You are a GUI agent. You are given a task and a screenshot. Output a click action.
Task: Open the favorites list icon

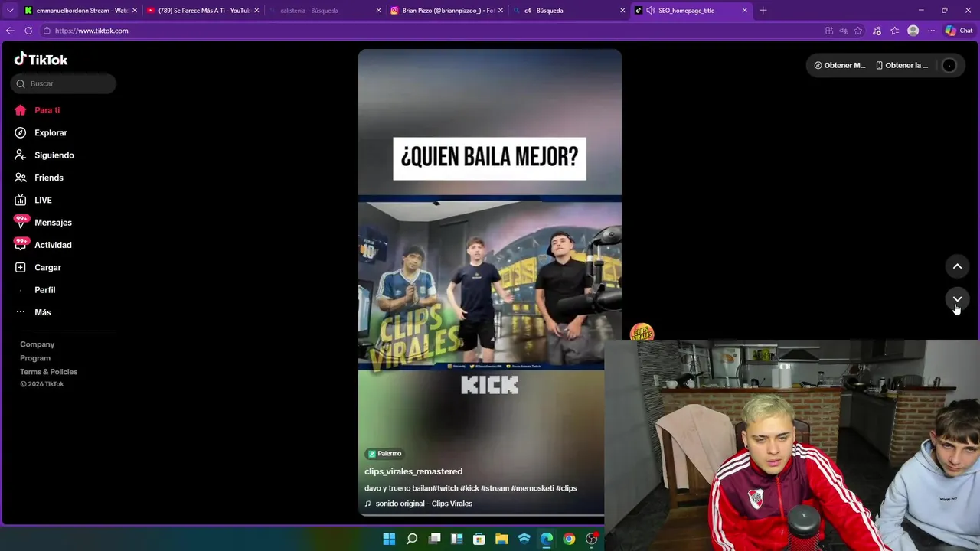coord(894,31)
